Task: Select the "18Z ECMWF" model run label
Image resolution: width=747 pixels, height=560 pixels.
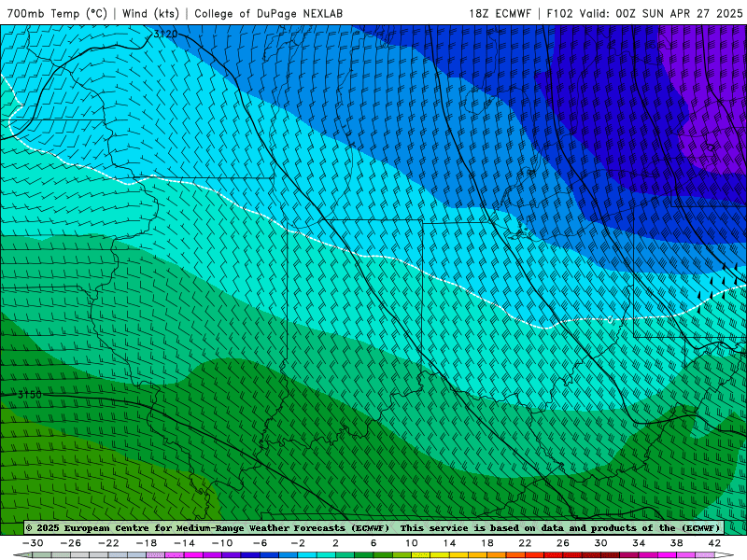Action: point(500,13)
